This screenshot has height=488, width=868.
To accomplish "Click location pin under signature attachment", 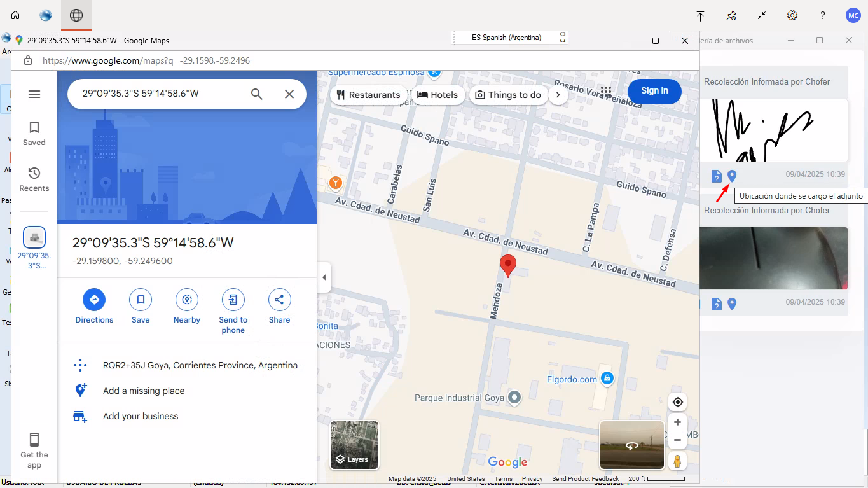I will 732,176.
